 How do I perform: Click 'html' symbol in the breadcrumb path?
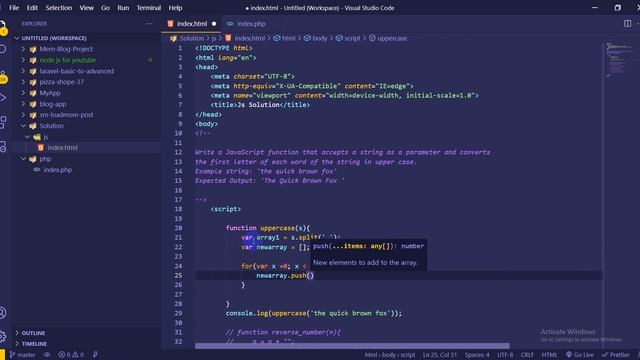(x=289, y=38)
